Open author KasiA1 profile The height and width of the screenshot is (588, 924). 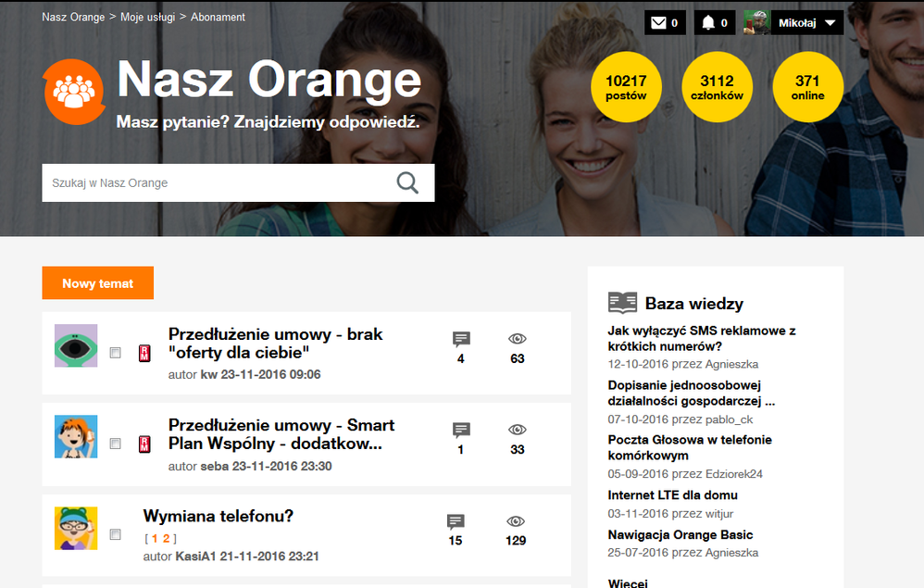pos(196,557)
